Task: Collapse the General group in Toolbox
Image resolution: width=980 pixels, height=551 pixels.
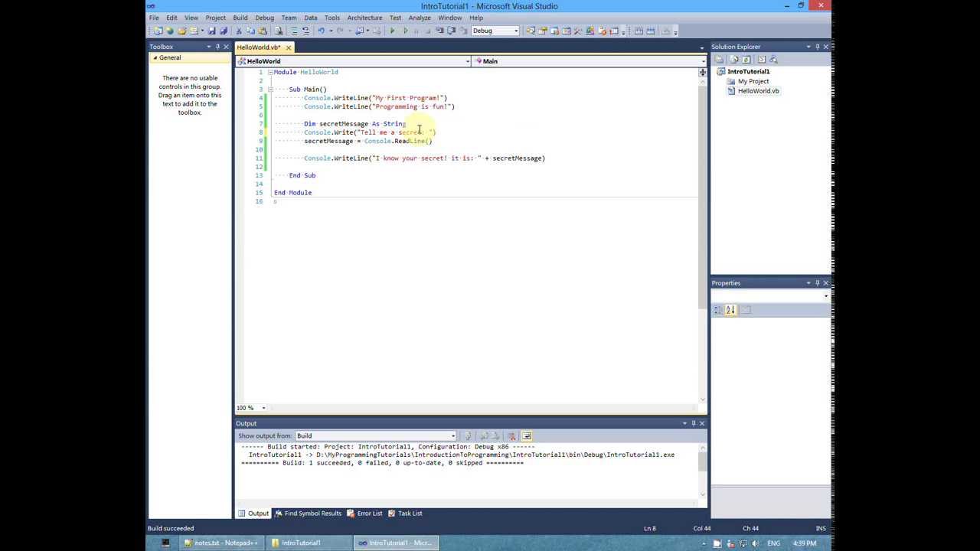Action: coord(155,58)
